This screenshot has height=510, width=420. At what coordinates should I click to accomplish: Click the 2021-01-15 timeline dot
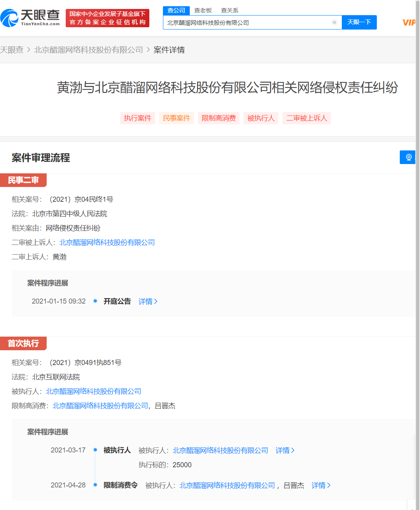(95, 301)
